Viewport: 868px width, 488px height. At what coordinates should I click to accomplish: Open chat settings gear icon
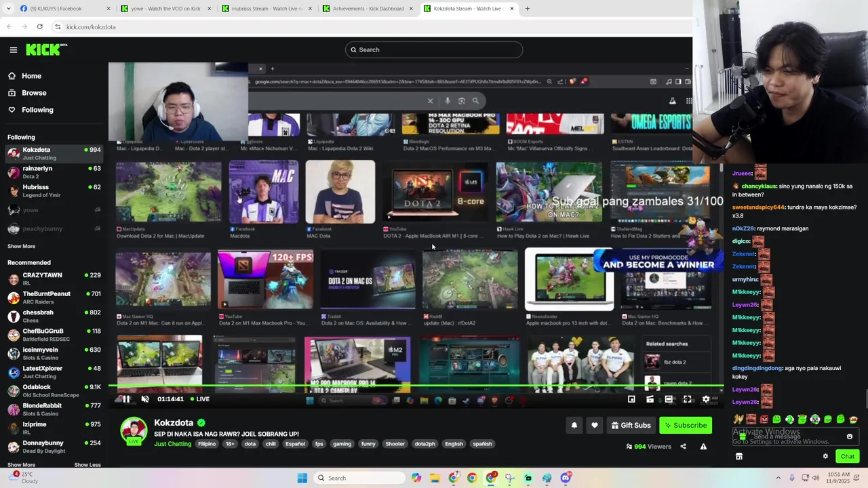coord(825,457)
